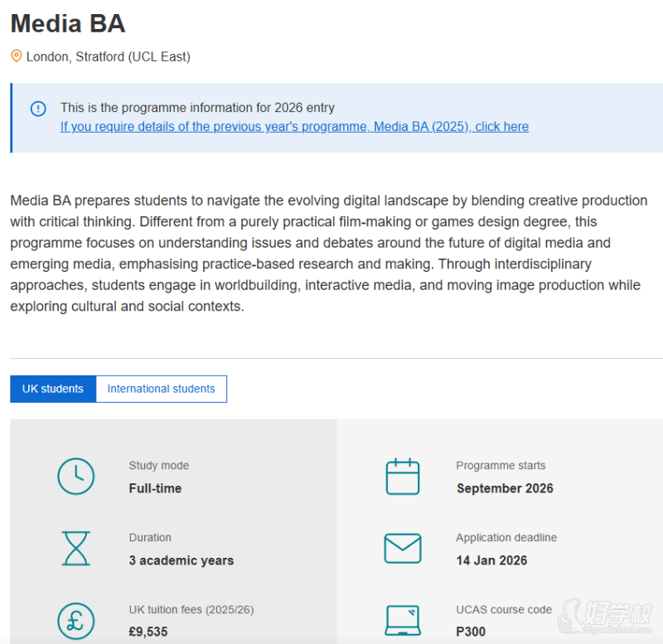Click the calendar icon for Programme starts
Screen dimensions: 663x644
pos(403,477)
